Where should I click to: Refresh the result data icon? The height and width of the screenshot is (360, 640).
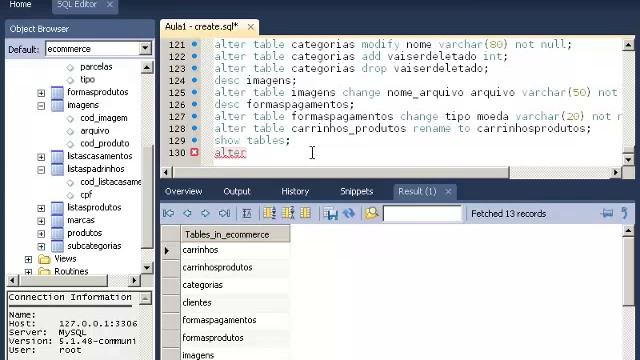click(x=349, y=213)
